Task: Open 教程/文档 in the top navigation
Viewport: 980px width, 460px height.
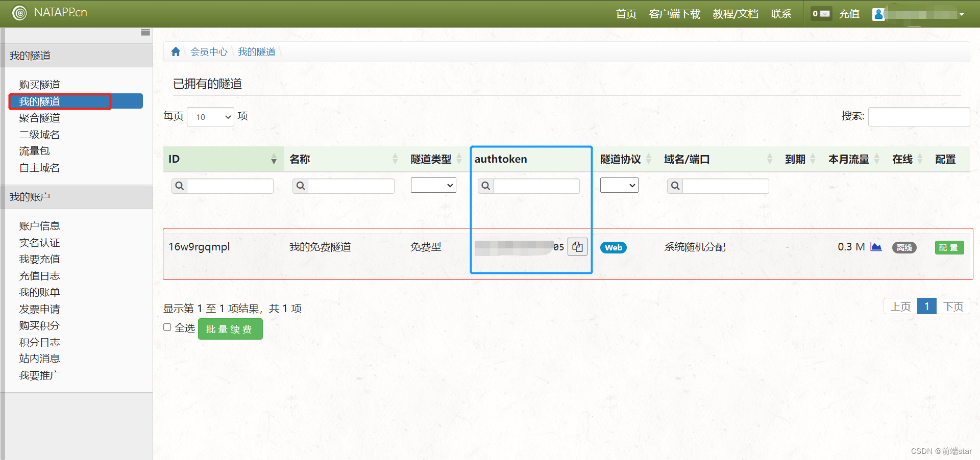Action: tap(736, 14)
